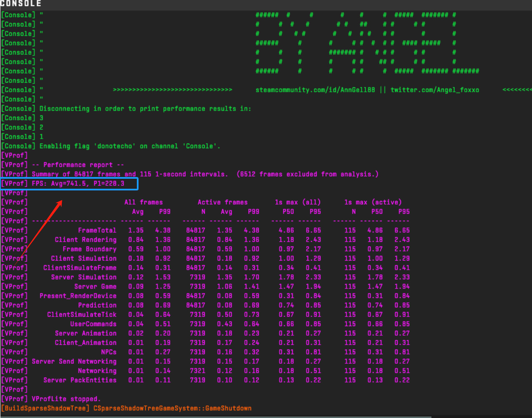Image resolution: width=532 pixels, height=418 pixels.
Task: Click the countdown line showing 3
Action: 23,118
